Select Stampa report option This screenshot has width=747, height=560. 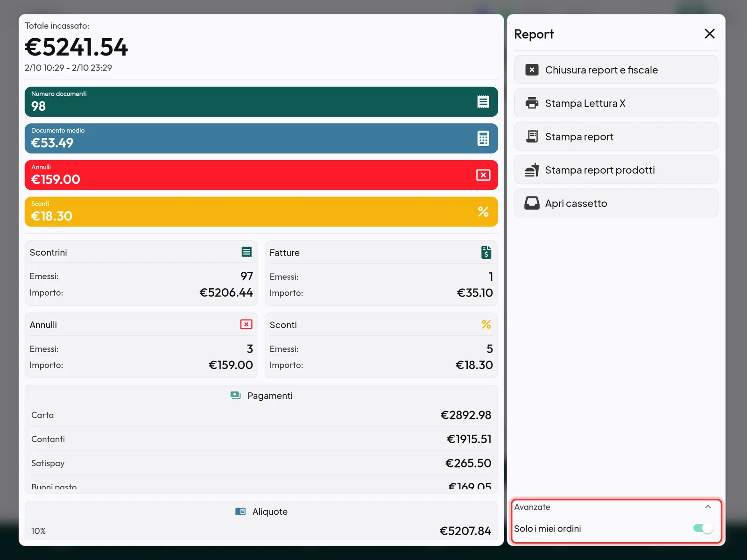[x=616, y=136]
